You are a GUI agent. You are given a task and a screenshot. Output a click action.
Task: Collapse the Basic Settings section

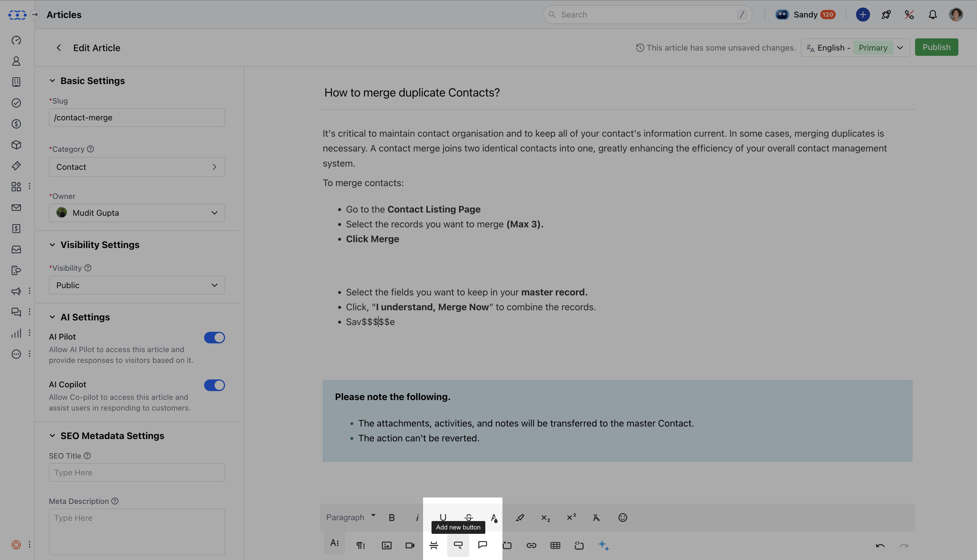52,81
